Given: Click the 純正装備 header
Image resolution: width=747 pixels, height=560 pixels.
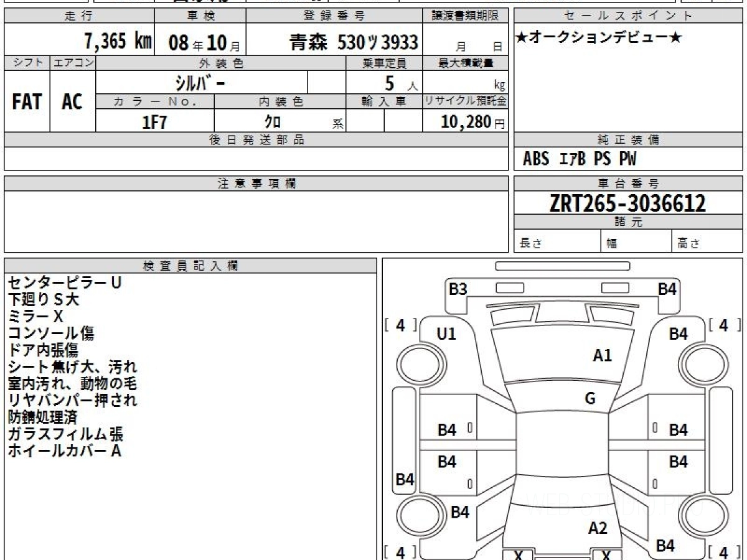Looking at the screenshot, I should click(x=628, y=140).
